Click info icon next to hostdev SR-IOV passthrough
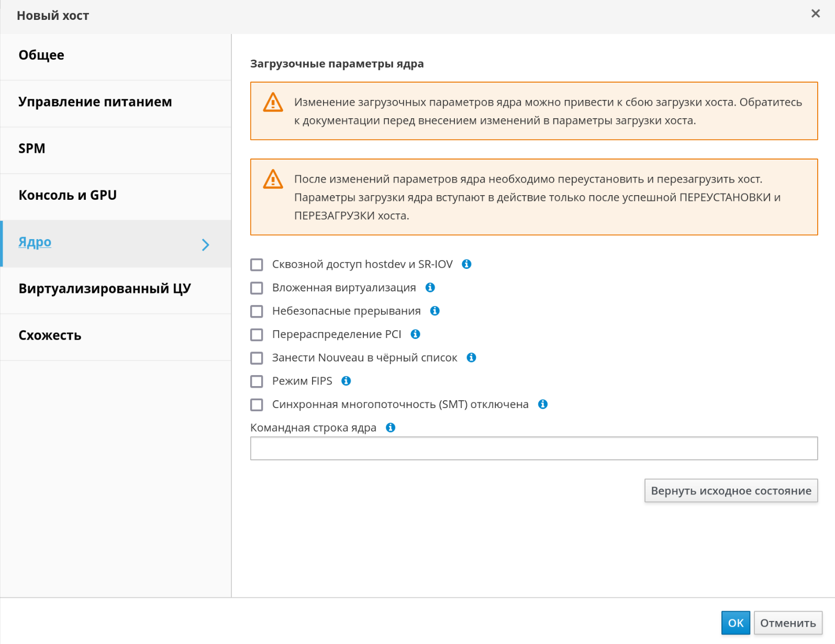The height and width of the screenshot is (644, 835). coord(466,264)
